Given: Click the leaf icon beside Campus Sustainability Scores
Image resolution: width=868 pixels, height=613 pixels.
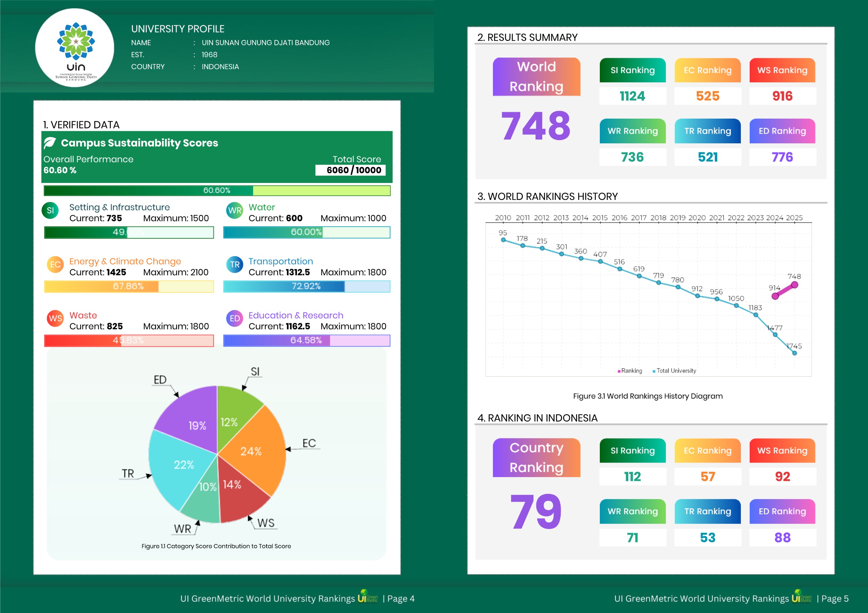Looking at the screenshot, I should coord(50,143).
